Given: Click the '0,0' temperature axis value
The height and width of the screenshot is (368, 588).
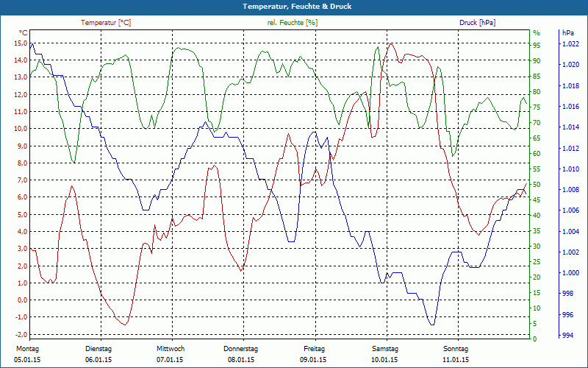Looking at the screenshot, I should pos(22,300).
